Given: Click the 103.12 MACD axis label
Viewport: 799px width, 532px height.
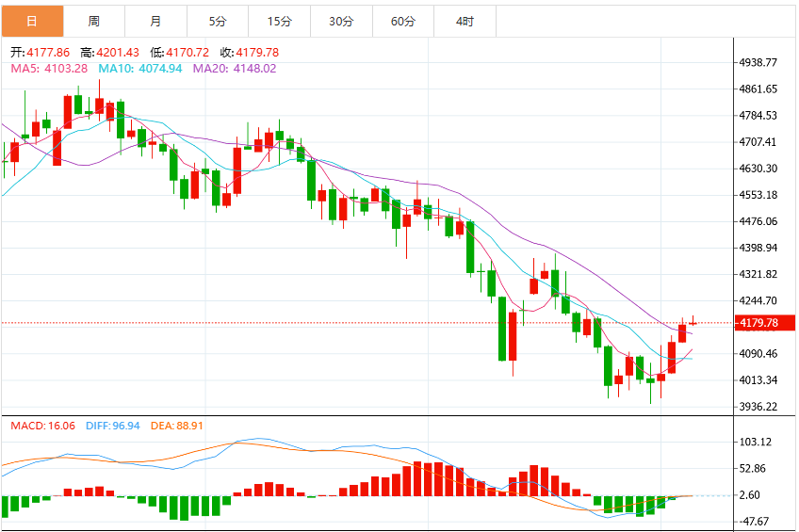Looking at the screenshot, I should pos(755,442).
